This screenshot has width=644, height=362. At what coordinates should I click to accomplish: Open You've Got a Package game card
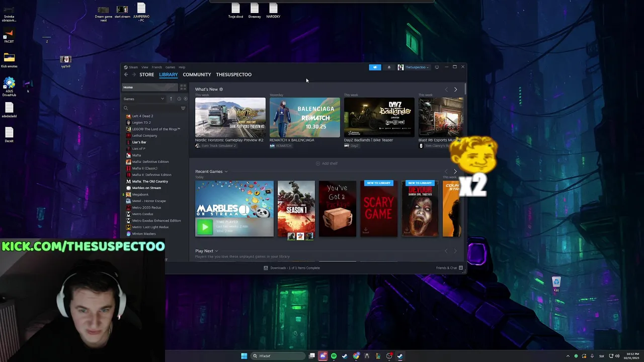[338, 209]
